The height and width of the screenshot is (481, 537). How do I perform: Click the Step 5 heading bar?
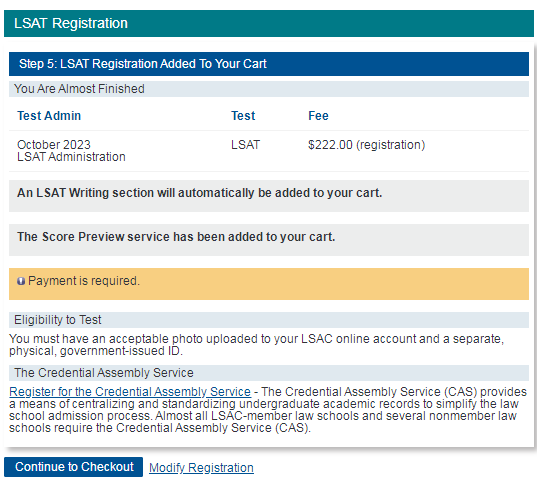269,64
